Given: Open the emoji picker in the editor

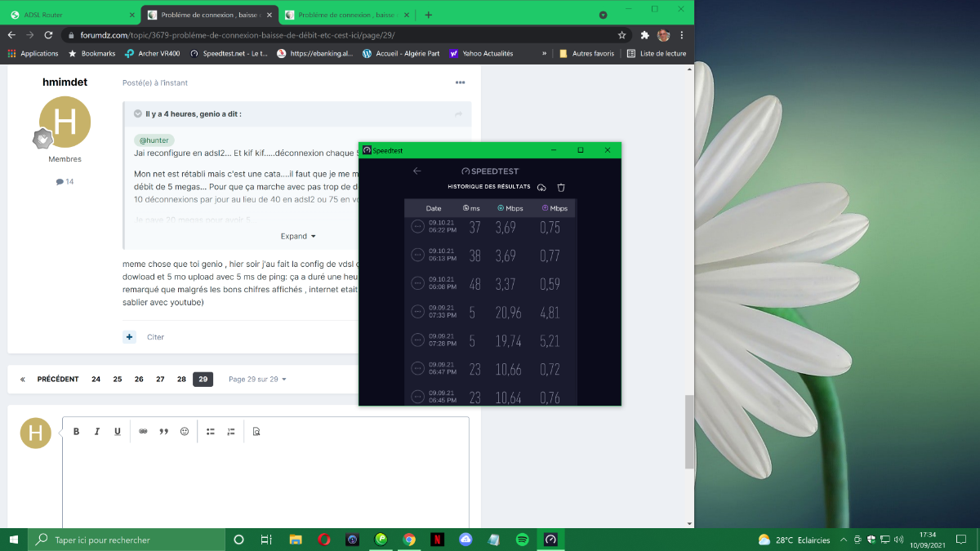Looking at the screenshot, I should (x=185, y=431).
